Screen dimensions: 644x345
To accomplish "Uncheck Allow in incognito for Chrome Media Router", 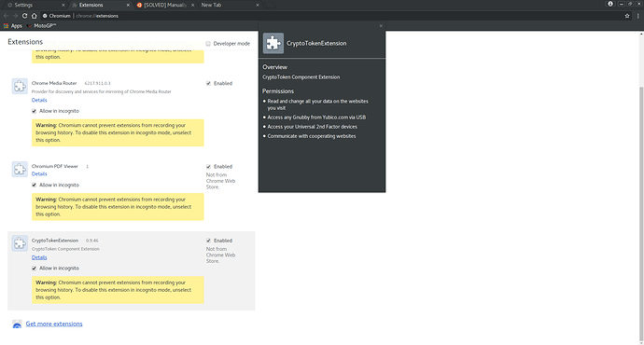I will (35, 111).
